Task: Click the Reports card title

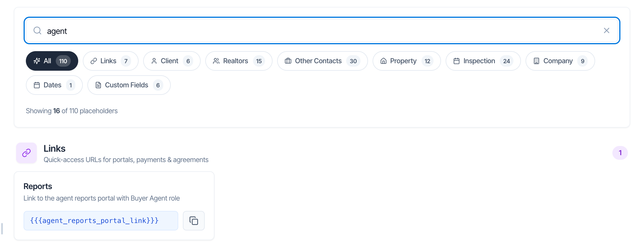Action: (x=38, y=186)
